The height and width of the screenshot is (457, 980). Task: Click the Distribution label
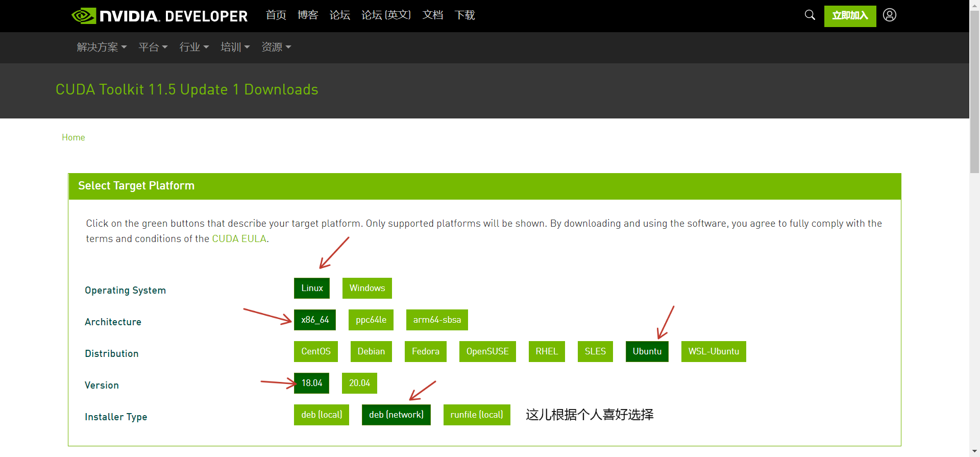pos(111,353)
